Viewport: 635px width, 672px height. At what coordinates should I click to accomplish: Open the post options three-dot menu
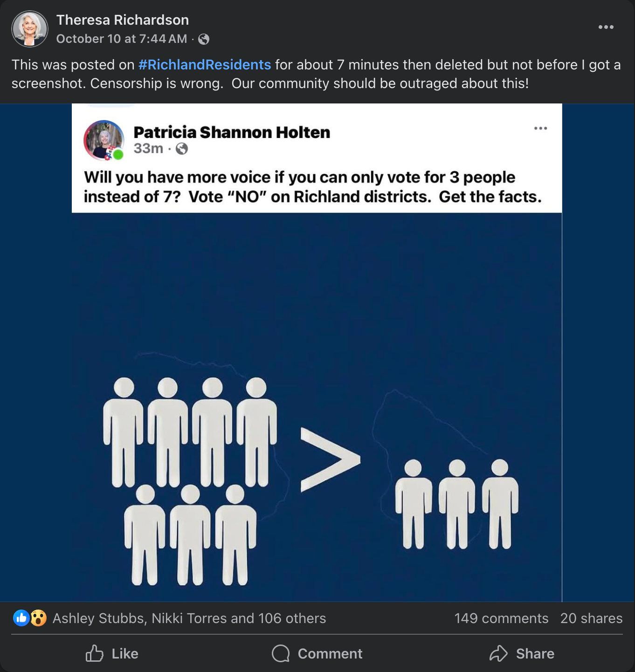(606, 27)
